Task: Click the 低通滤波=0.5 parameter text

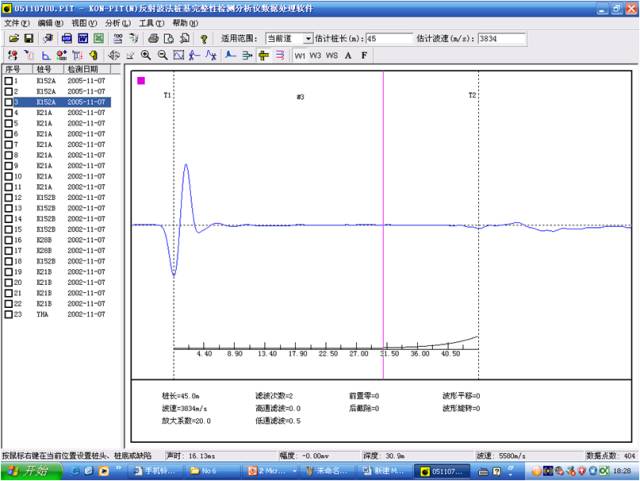Action: [278, 421]
